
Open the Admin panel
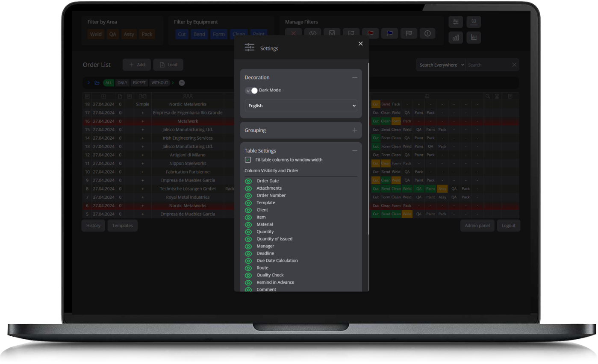click(477, 225)
